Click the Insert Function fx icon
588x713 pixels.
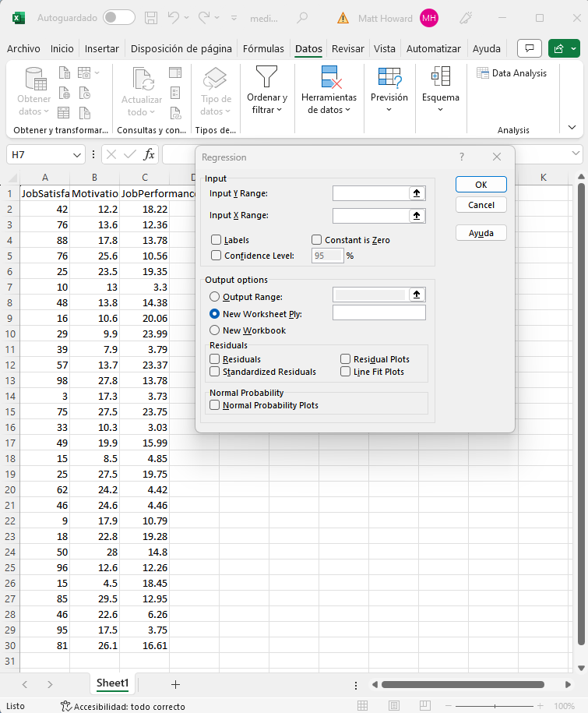(149, 154)
